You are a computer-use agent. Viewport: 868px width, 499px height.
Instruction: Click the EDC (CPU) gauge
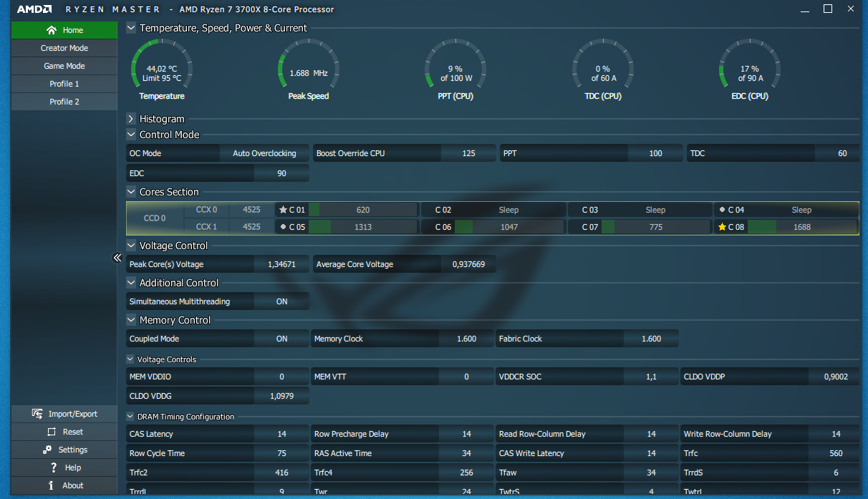point(750,69)
